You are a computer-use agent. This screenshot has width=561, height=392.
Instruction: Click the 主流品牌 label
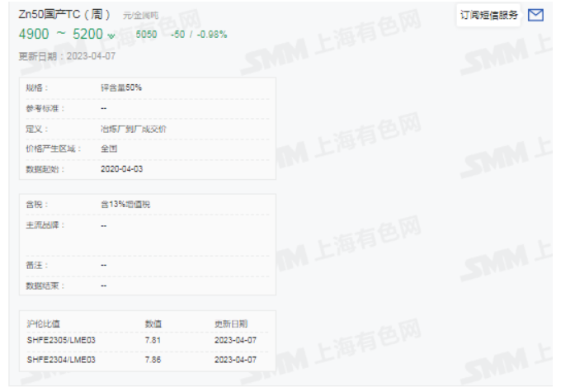45,225
